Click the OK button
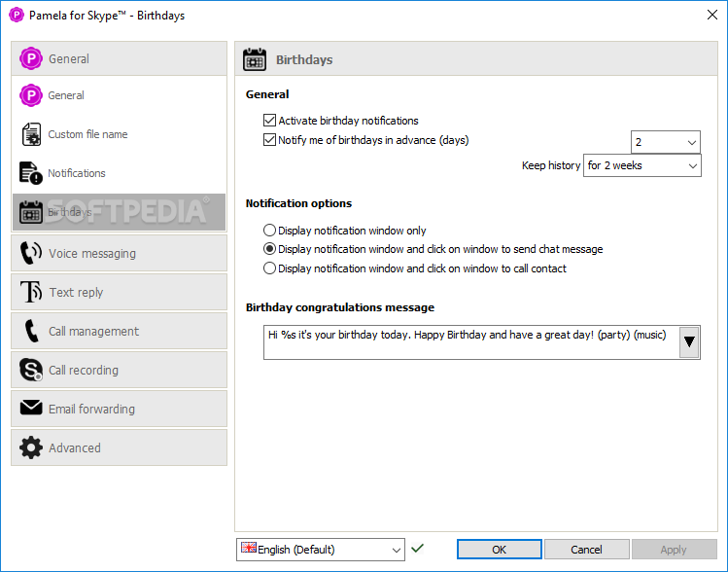The height and width of the screenshot is (572, 728). (x=500, y=550)
